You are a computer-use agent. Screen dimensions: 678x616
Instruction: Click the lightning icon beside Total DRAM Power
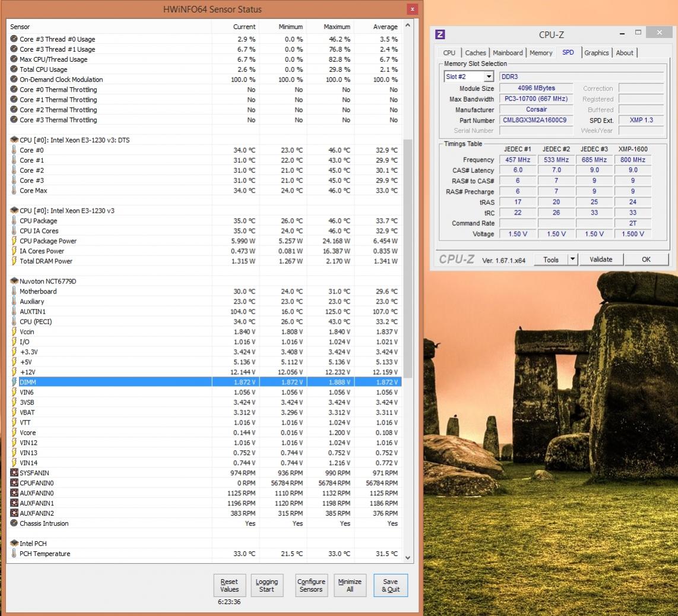click(14, 261)
